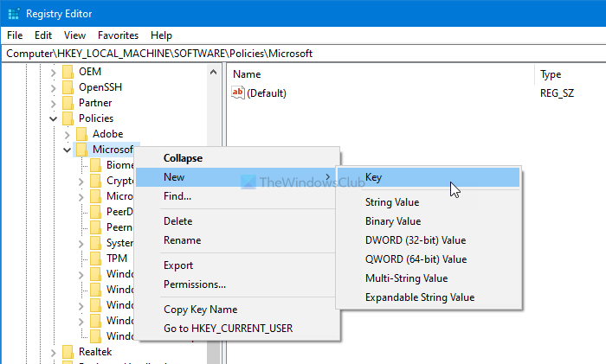Click the OEM folder icon
Image resolution: width=606 pixels, height=364 pixels.
pos(68,72)
